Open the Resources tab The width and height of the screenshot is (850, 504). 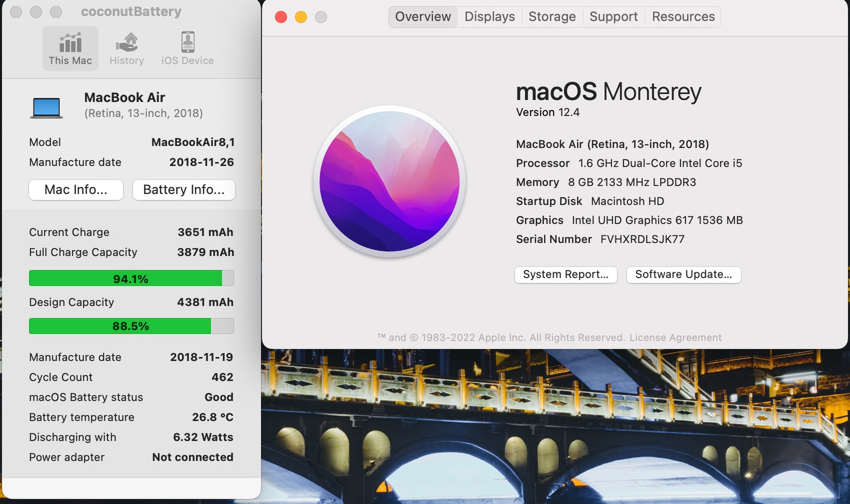(682, 16)
